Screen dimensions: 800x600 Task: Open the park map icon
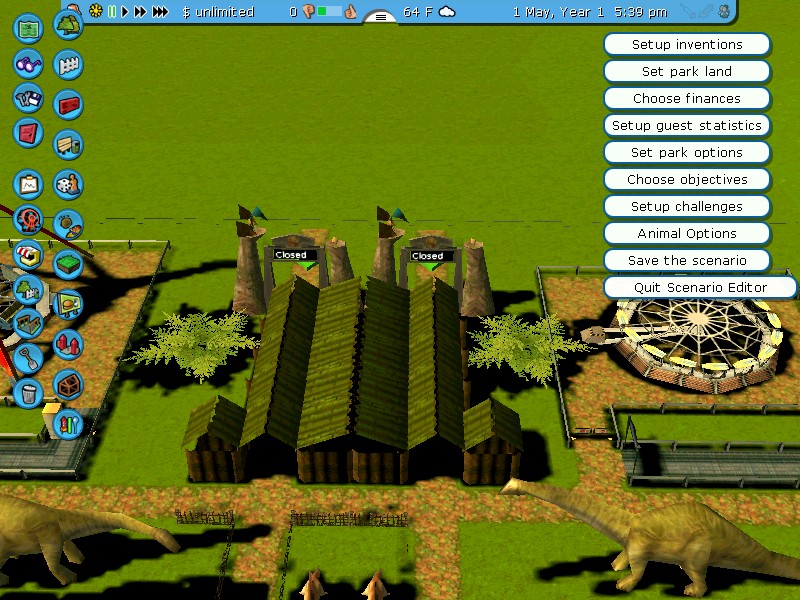[x=29, y=26]
